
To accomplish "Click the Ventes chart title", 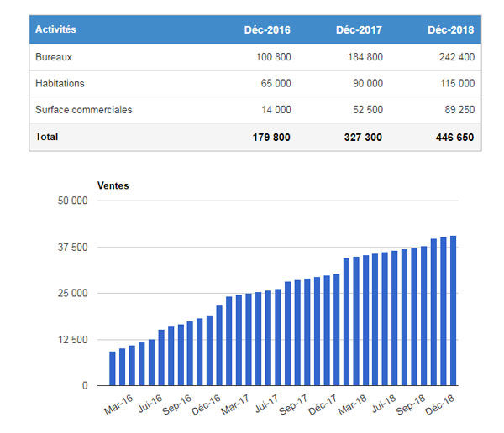I will [113, 185].
